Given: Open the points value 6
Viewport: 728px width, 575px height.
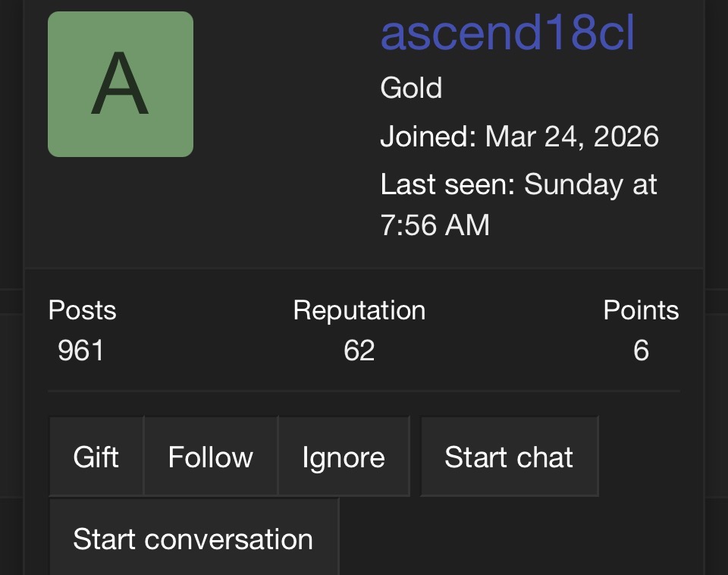Looking at the screenshot, I should [x=641, y=350].
